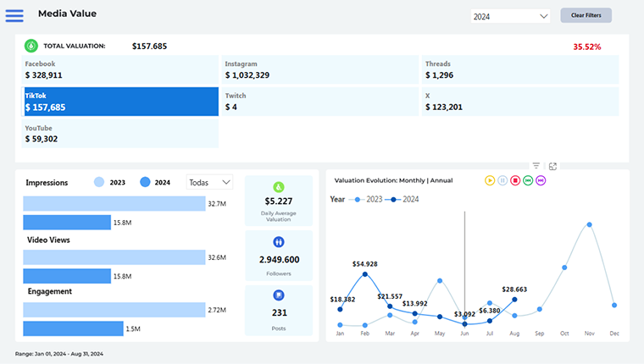Click the Dec 2023 data point
644x364 pixels.
tap(614, 306)
